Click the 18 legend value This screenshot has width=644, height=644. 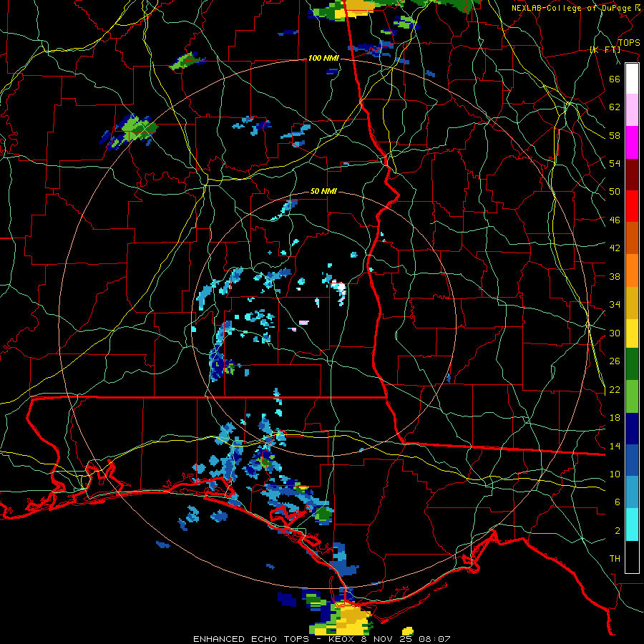(x=615, y=418)
